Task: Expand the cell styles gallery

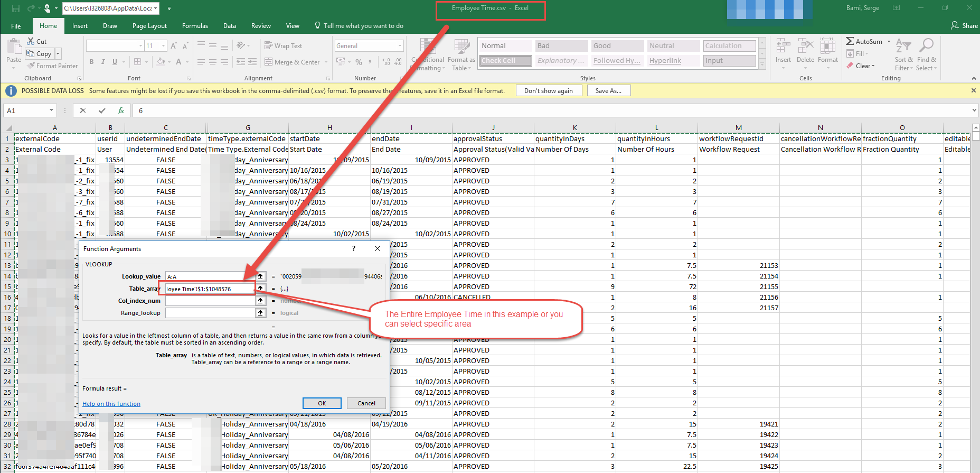Action: point(762,64)
